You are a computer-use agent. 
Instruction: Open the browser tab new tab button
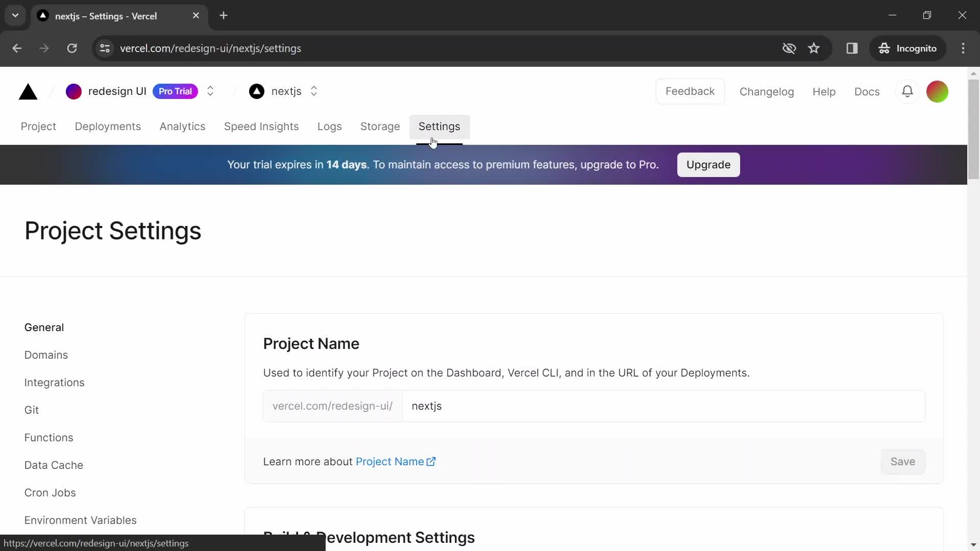coord(224,15)
